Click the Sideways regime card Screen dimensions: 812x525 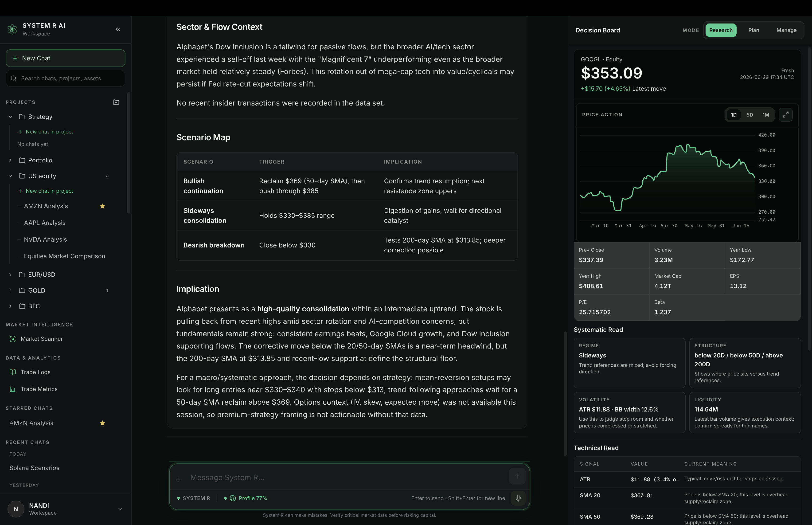[x=629, y=363]
